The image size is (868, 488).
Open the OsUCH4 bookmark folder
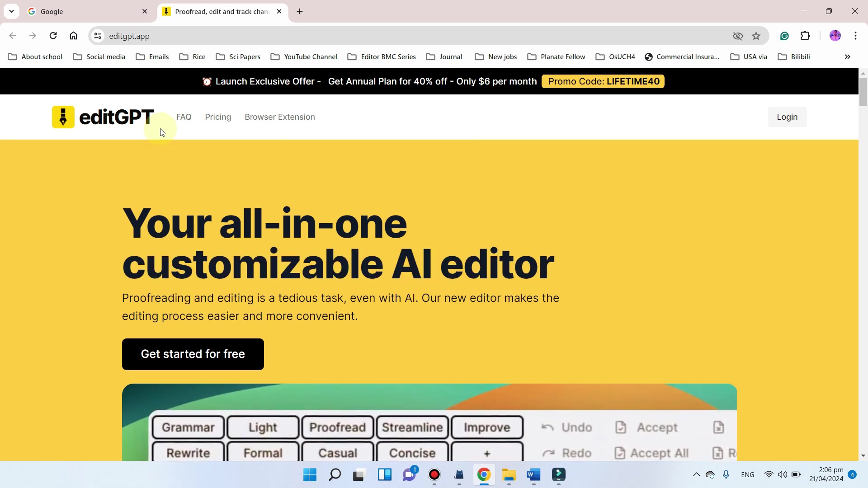pyautogui.click(x=616, y=57)
